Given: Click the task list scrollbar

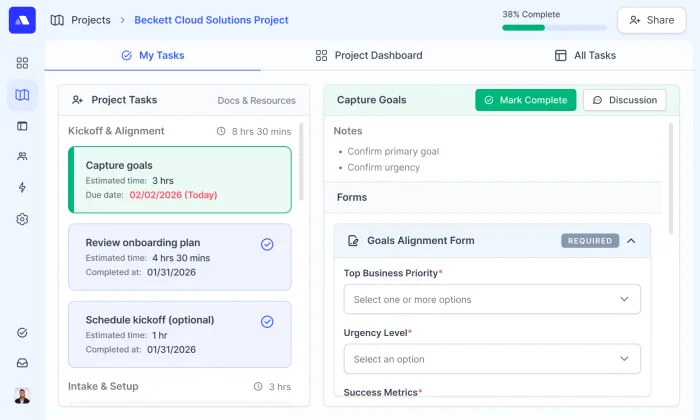Looking at the screenshot, I should tap(301, 162).
